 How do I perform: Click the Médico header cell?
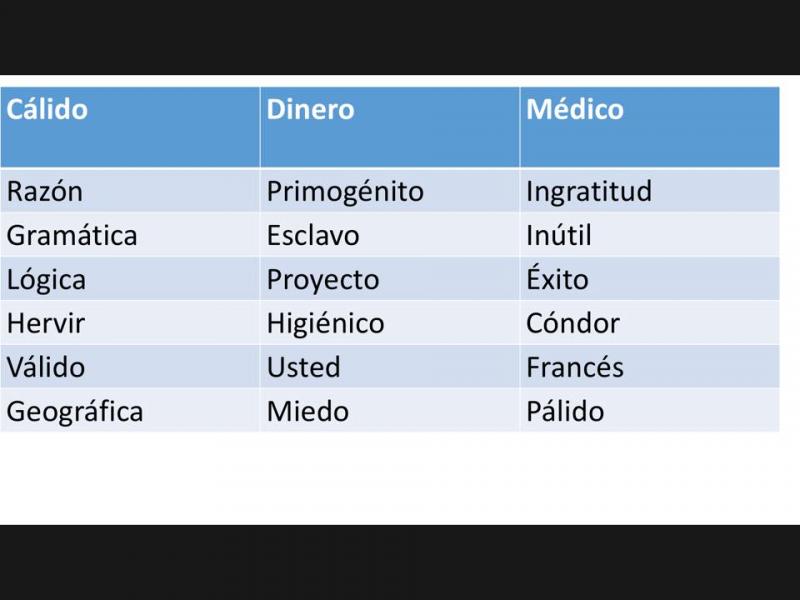coord(649,127)
